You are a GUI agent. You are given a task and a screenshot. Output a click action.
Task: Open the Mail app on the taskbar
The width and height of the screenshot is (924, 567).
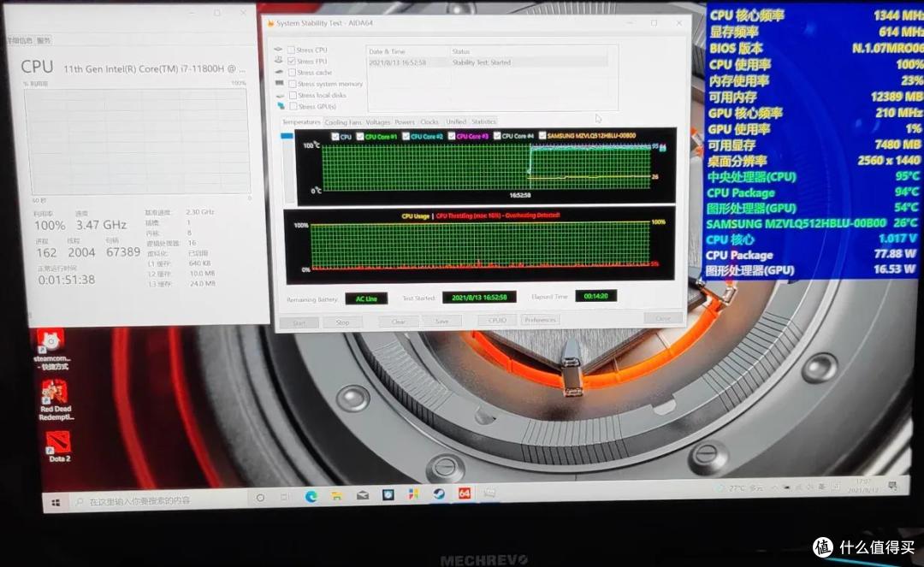pyautogui.click(x=363, y=495)
